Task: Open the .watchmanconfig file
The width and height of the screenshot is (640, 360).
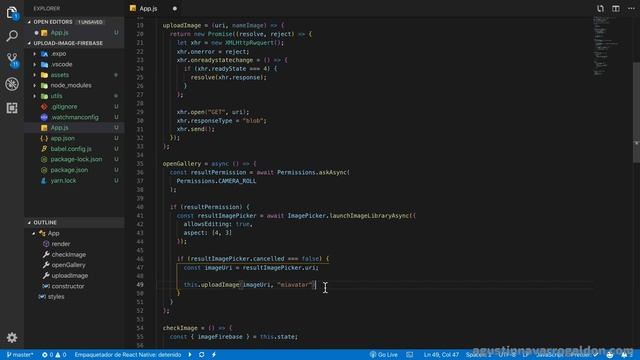Action: click(74, 117)
